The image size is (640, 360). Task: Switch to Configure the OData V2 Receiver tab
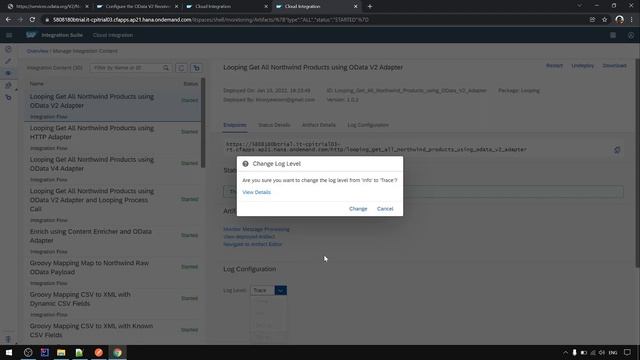137,7
